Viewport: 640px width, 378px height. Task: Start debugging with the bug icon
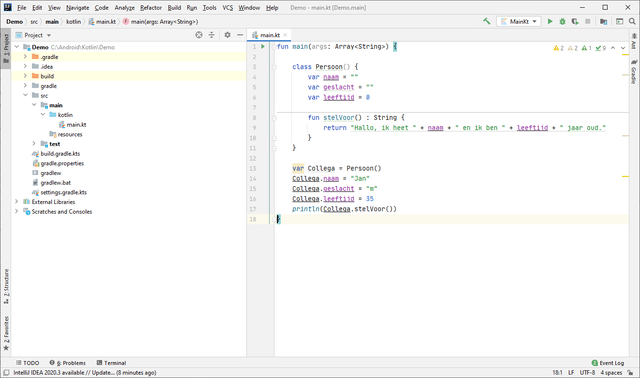(x=562, y=21)
